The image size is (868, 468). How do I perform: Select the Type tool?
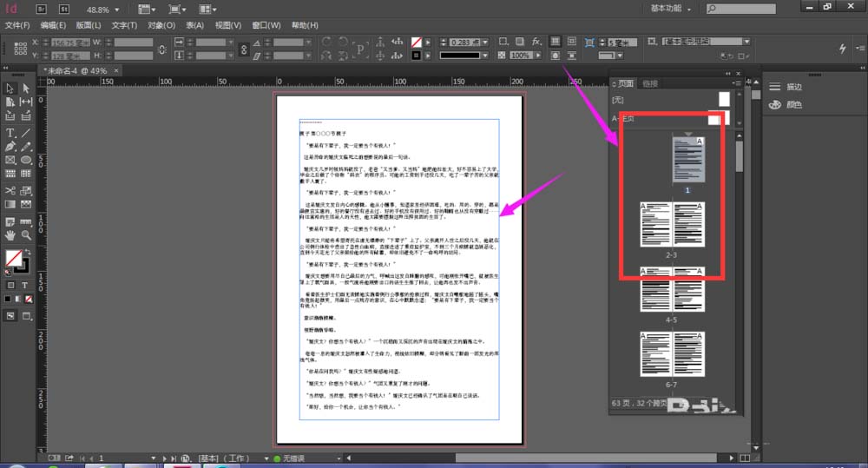point(10,133)
